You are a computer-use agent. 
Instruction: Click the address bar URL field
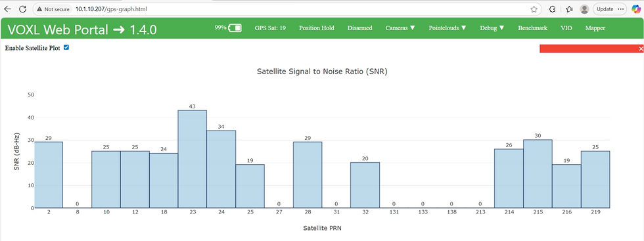(288, 9)
